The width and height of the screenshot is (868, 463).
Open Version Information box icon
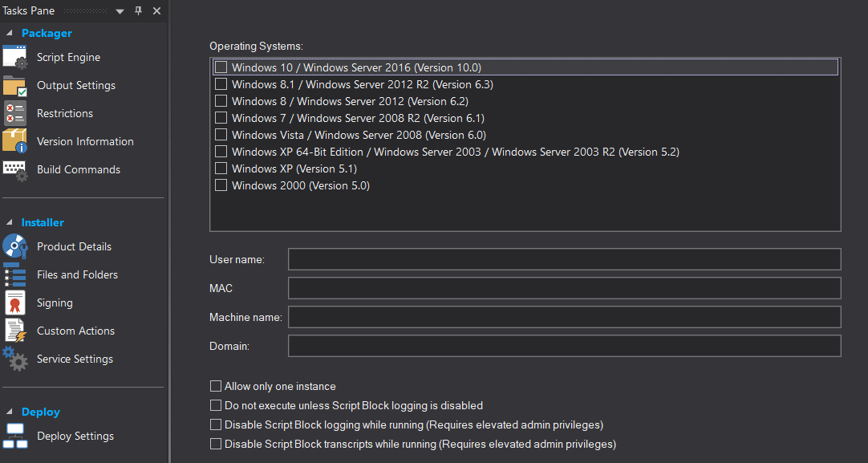(x=15, y=141)
